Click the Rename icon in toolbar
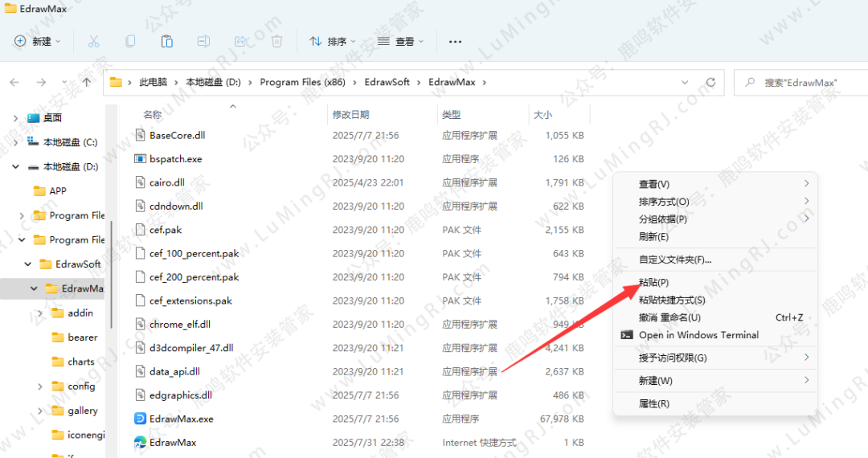Screen dimensions: 868x458 pos(203,41)
